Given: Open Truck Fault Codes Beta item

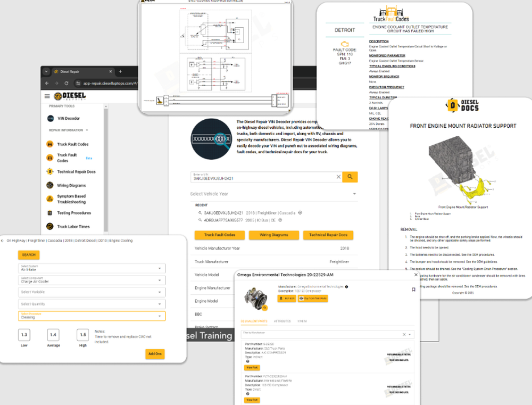Looking at the screenshot, I should pos(69,158).
